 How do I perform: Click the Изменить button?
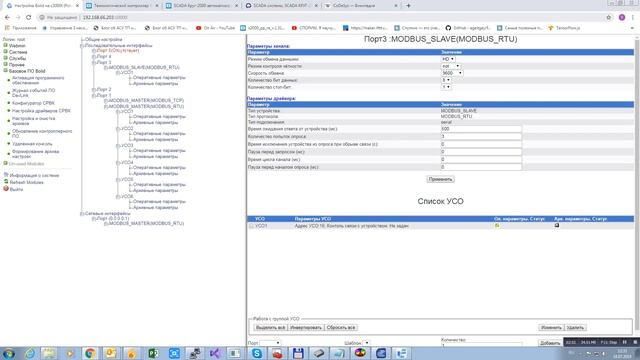pyautogui.click(x=551, y=327)
